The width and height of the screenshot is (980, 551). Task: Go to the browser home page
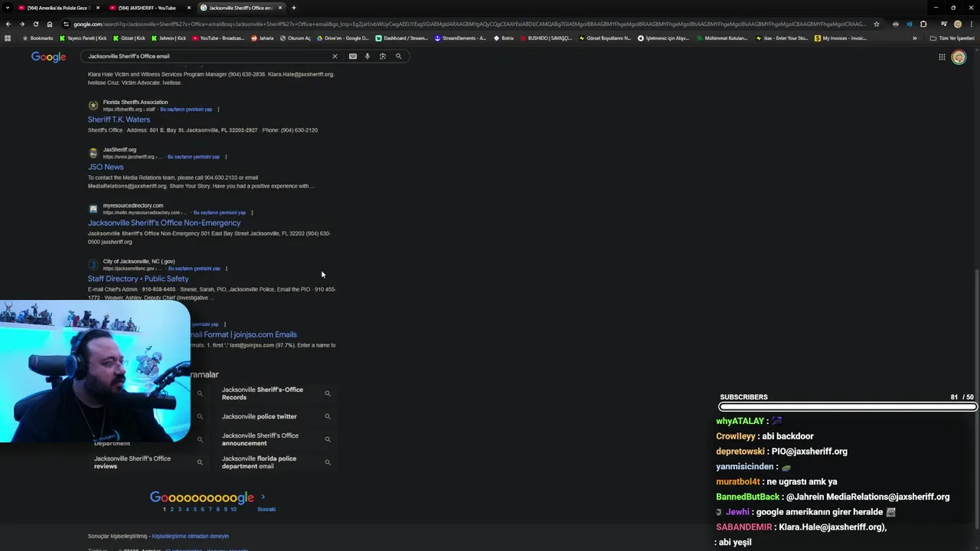50,24
